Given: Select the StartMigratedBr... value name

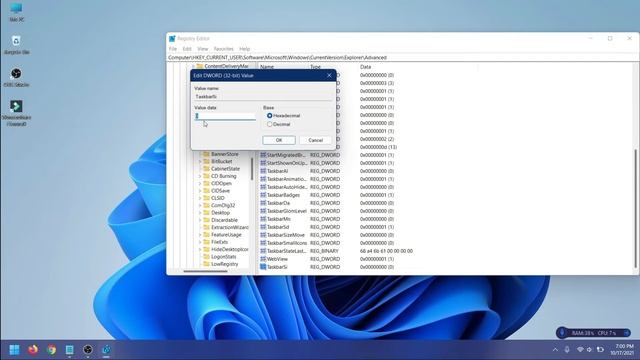Looking at the screenshot, I should tap(286, 155).
